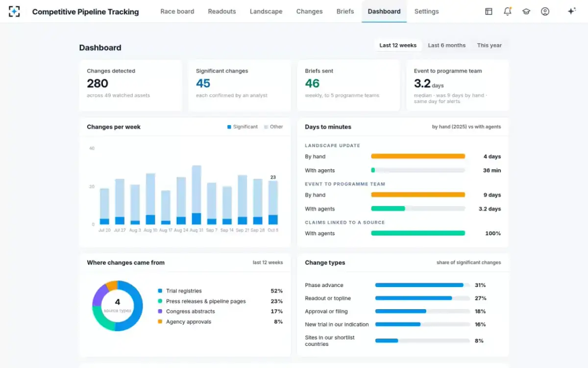Image resolution: width=588 pixels, height=368 pixels.
Task: Open the notifications bell
Action: click(507, 11)
